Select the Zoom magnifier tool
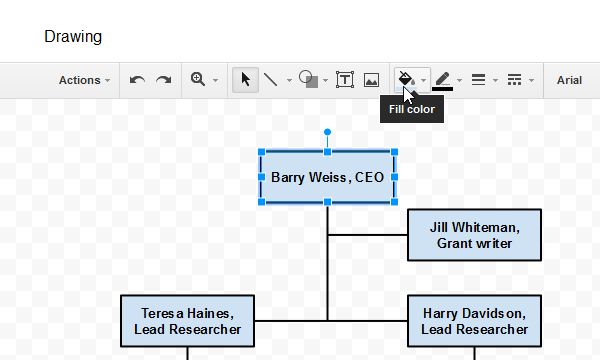Screen dimensions: 600x360 pos(198,80)
